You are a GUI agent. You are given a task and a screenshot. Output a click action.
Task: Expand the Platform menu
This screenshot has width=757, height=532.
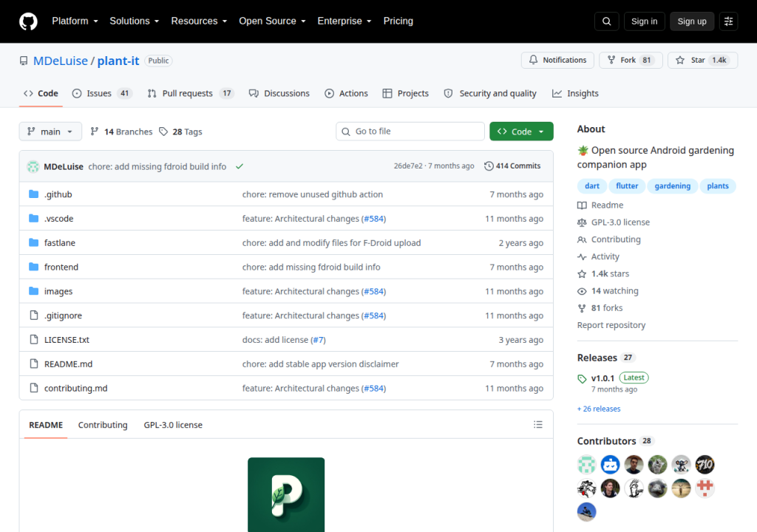click(75, 21)
